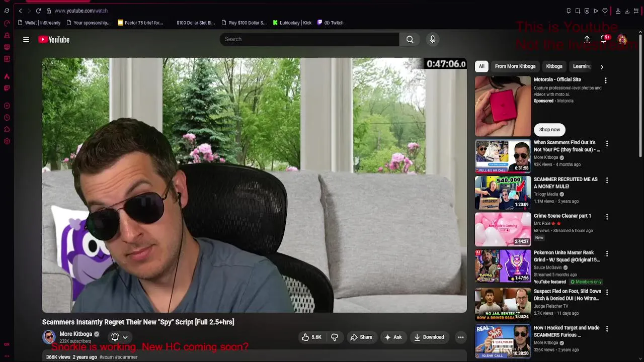
Task: Click the magnifier search button
Action: [410, 39]
